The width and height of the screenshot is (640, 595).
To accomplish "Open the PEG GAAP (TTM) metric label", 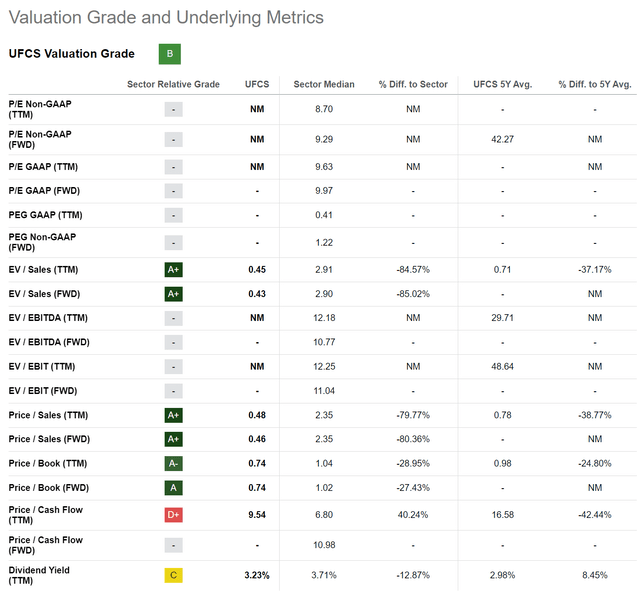I will 45,215.
